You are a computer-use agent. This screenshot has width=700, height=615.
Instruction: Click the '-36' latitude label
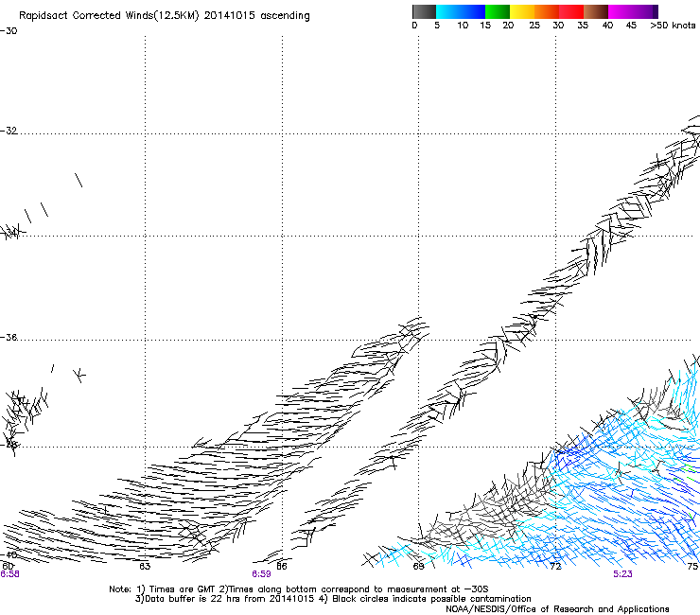pyautogui.click(x=9, y=337)
